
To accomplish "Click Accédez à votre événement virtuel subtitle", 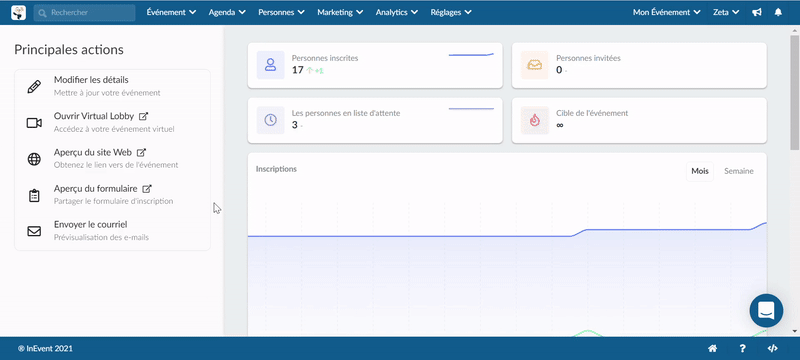I will [x=114, y=129].
